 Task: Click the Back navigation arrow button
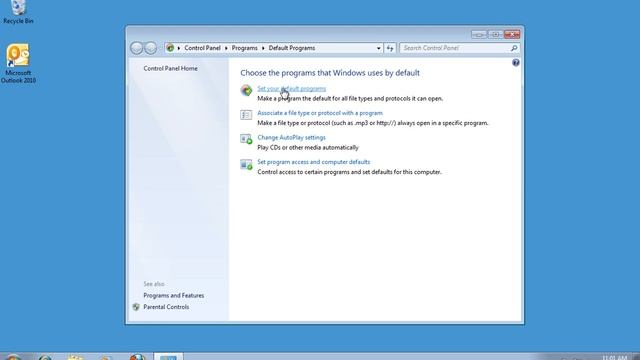(137, 48)
